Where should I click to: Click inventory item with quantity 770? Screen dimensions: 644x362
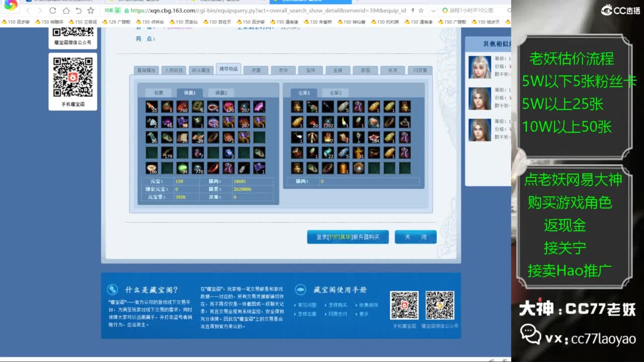coord(198,168)
